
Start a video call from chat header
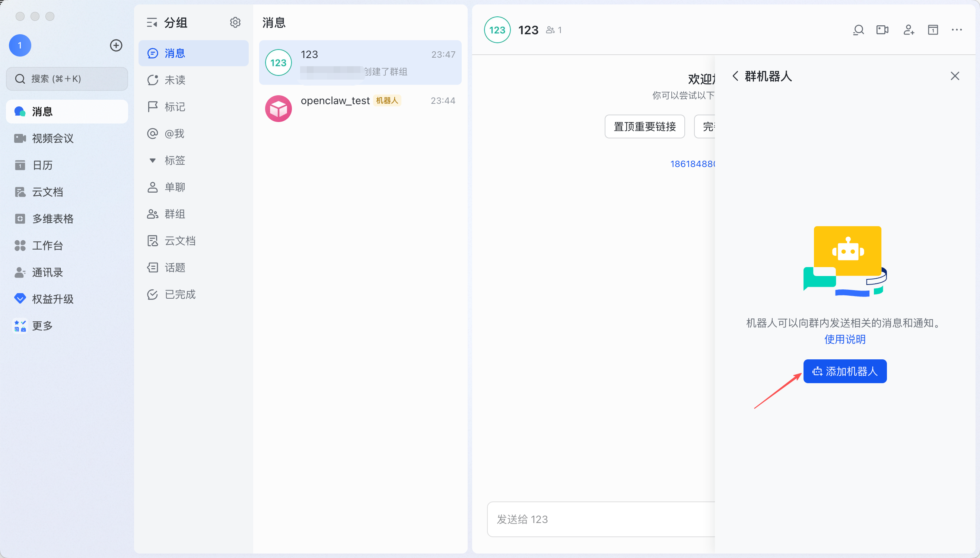(x=882, y=30)
